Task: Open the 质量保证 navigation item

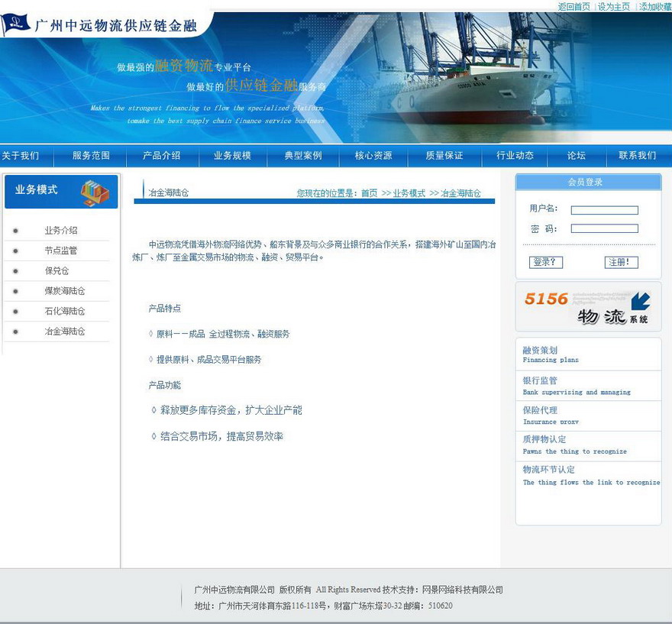Action: [x=444, y=156]
